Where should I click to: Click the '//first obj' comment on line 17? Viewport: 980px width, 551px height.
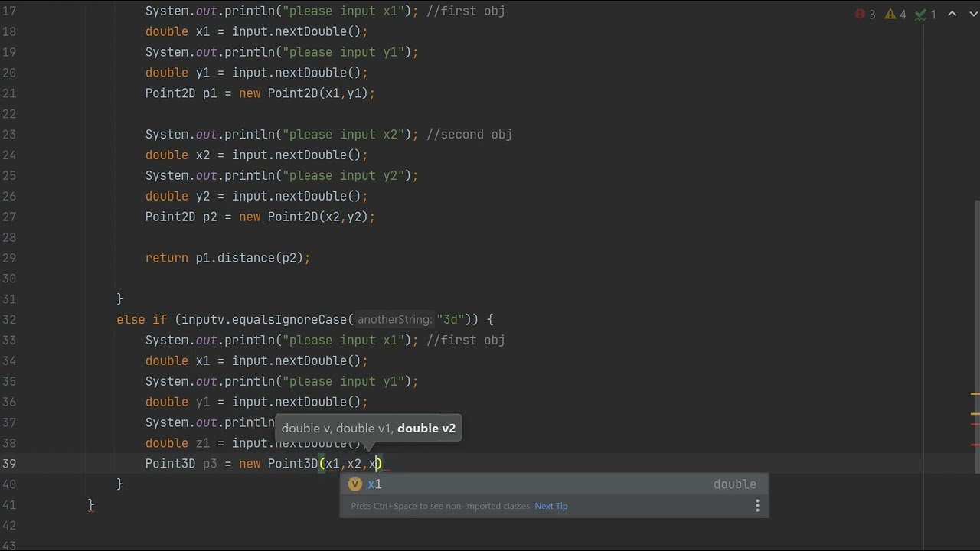pos(465,11)
